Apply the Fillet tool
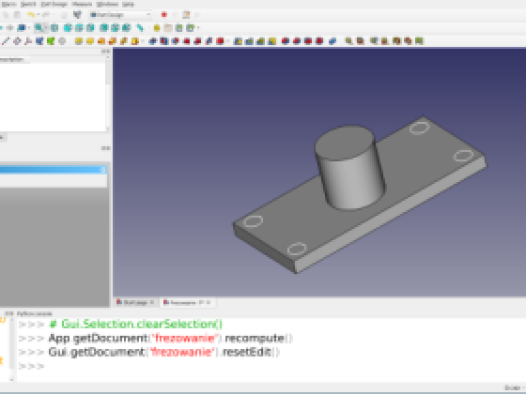Image resolution: width=526 pixels, height=394 pixels. click(285, 41)
